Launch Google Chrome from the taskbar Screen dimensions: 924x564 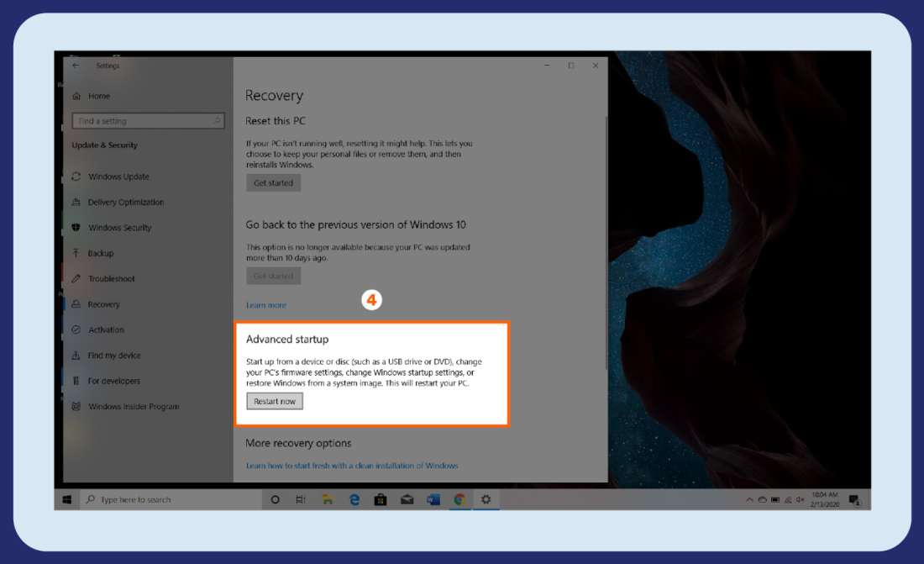(459, 499)
